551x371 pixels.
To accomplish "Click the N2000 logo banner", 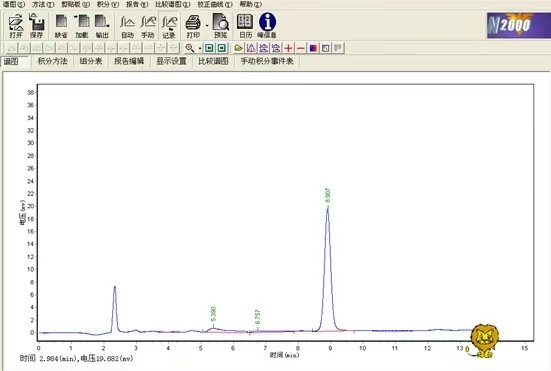I will (519, 25).
